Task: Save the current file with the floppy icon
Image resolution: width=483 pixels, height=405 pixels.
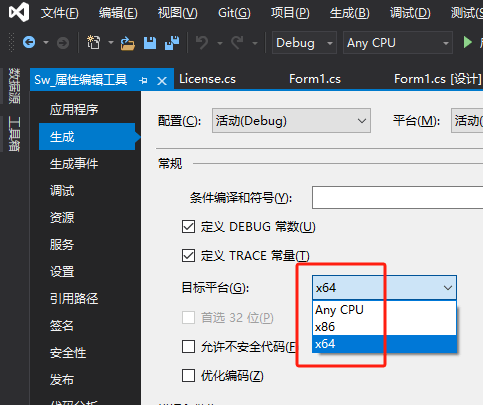Action: 150,43
